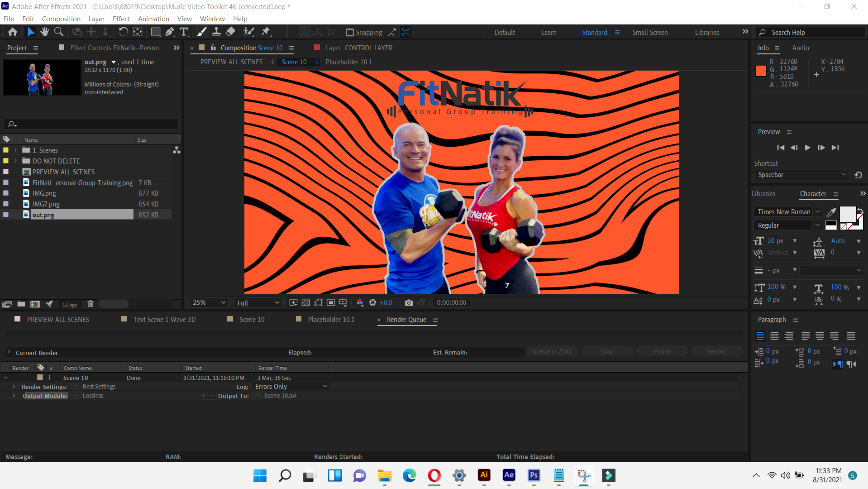Click the text fill color swatch
The height and width of the screenshot is (489, 868).
847,214
